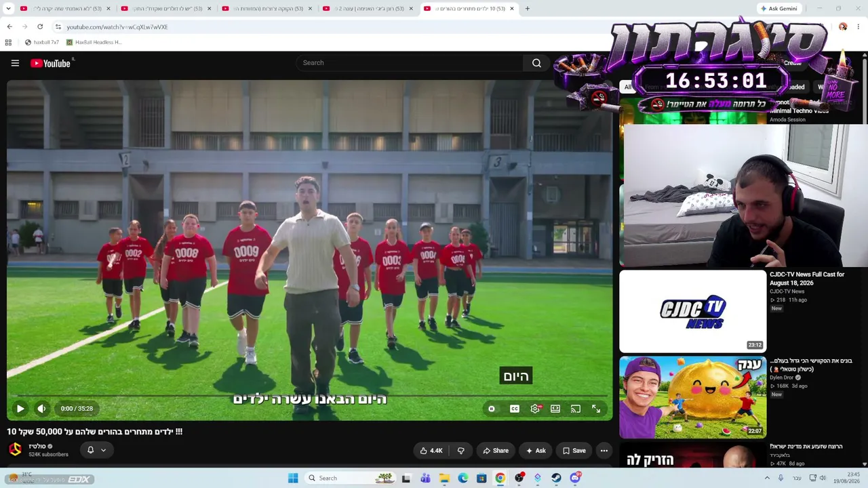
Task: Switch to the first browser tab
Action: pyautogui.click(x=65, y=9)
